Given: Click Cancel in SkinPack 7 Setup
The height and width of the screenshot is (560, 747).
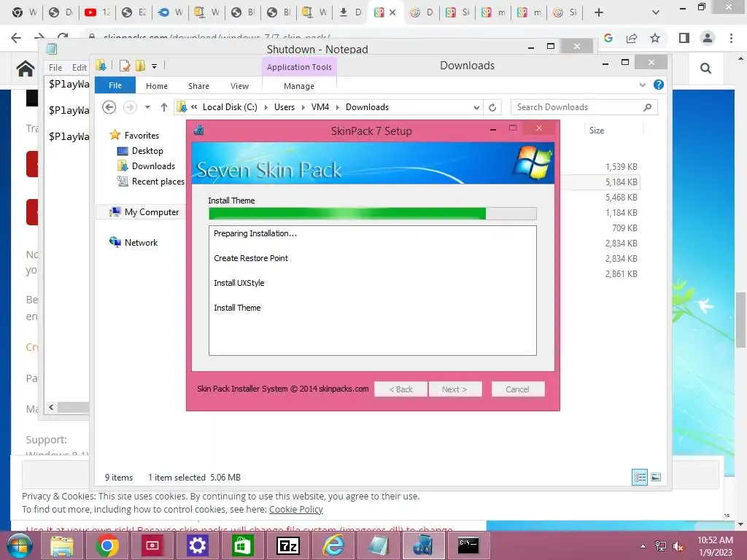Looking at the screenshot, I should click(517, 389).
